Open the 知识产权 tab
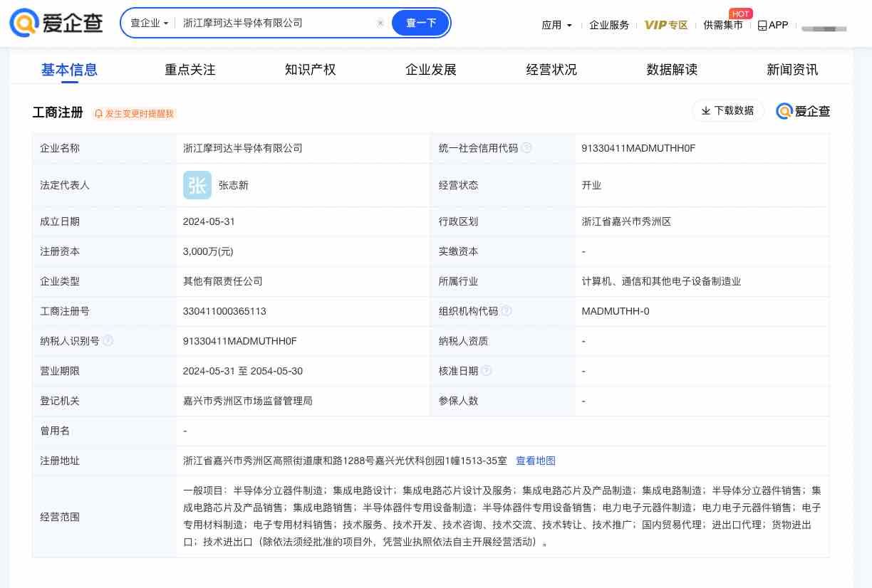872x588 pixels. [311, 70]
